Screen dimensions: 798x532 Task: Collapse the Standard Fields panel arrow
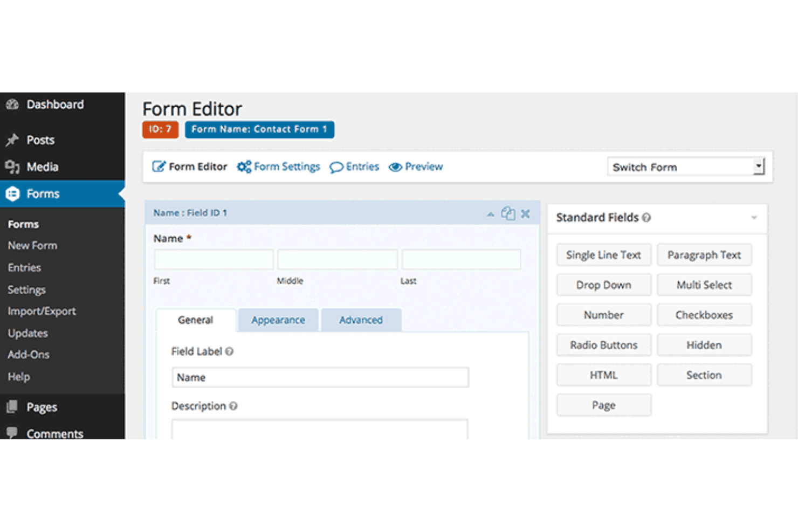754,218
